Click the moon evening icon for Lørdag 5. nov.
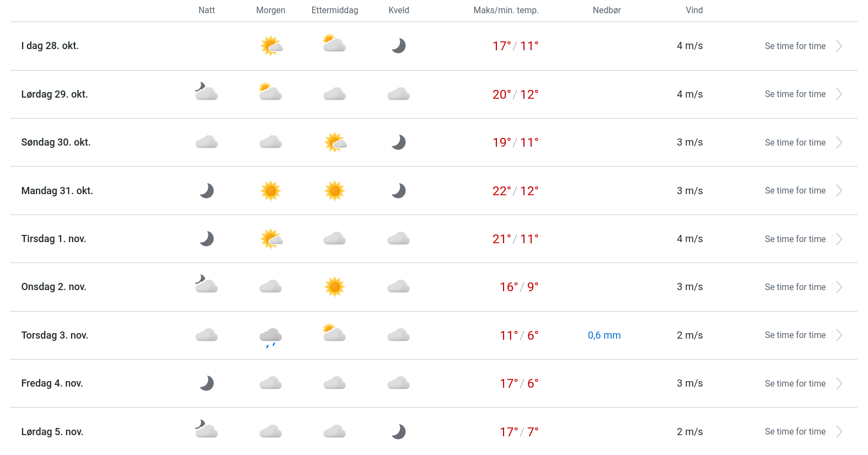This screenshot has height=455, width=868. pos(399,431)
